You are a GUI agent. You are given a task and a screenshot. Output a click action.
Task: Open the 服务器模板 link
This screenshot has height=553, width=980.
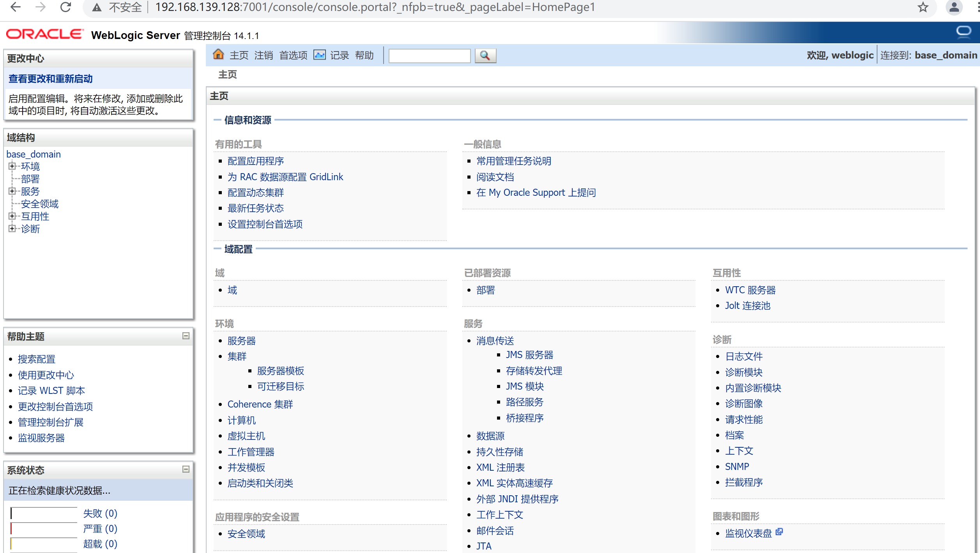point(281,371)
